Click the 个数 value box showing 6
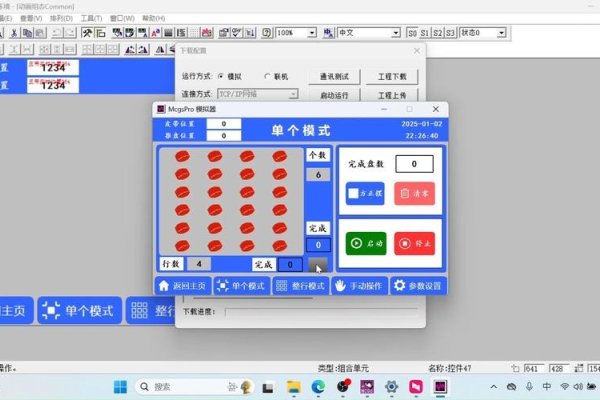 318,175
